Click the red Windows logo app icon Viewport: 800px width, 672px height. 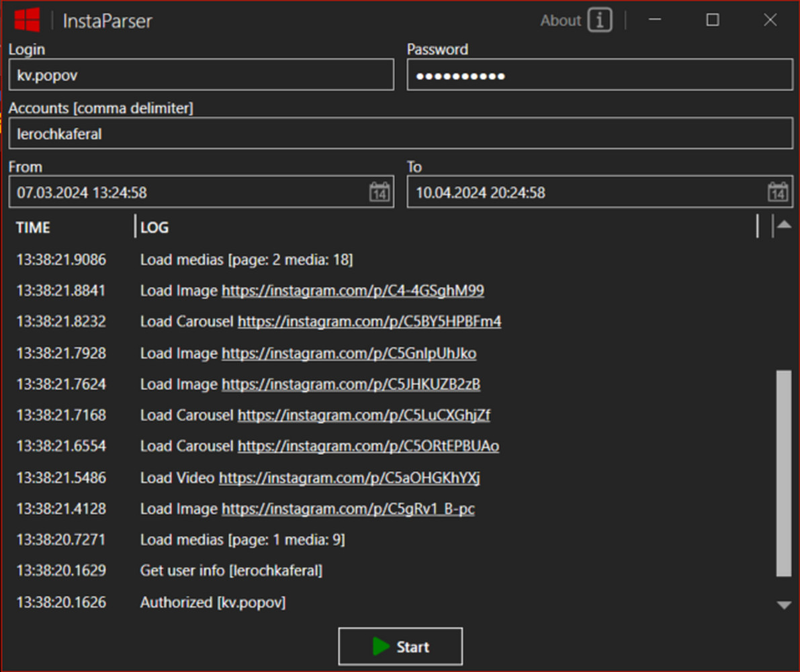pyautogui.click(x=27, y=20)
